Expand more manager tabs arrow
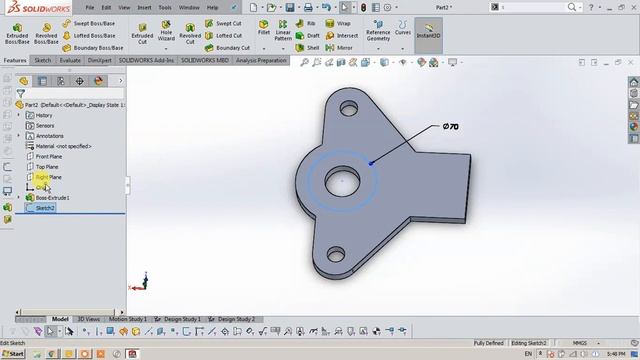Screen dimensions: 640x360 pyautogui.click(x=121, y=81)
